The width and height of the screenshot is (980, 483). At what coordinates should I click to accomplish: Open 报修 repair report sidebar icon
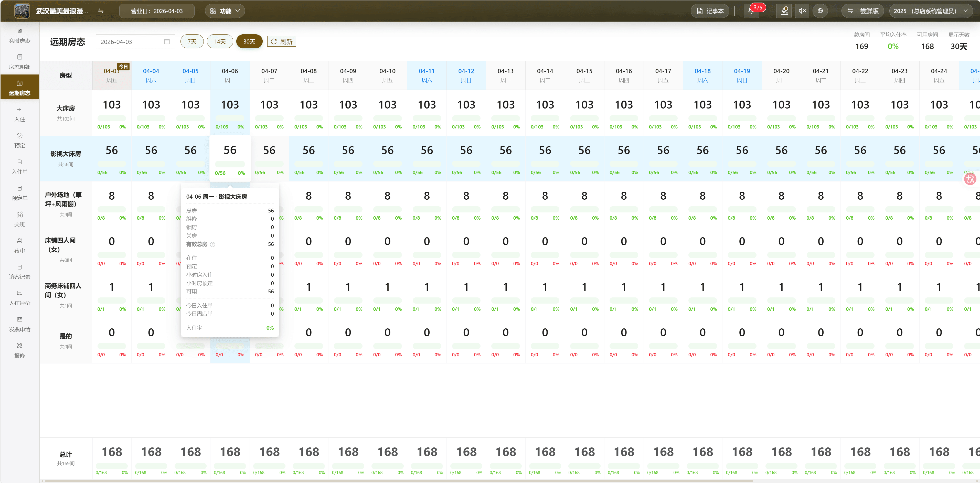19,350
